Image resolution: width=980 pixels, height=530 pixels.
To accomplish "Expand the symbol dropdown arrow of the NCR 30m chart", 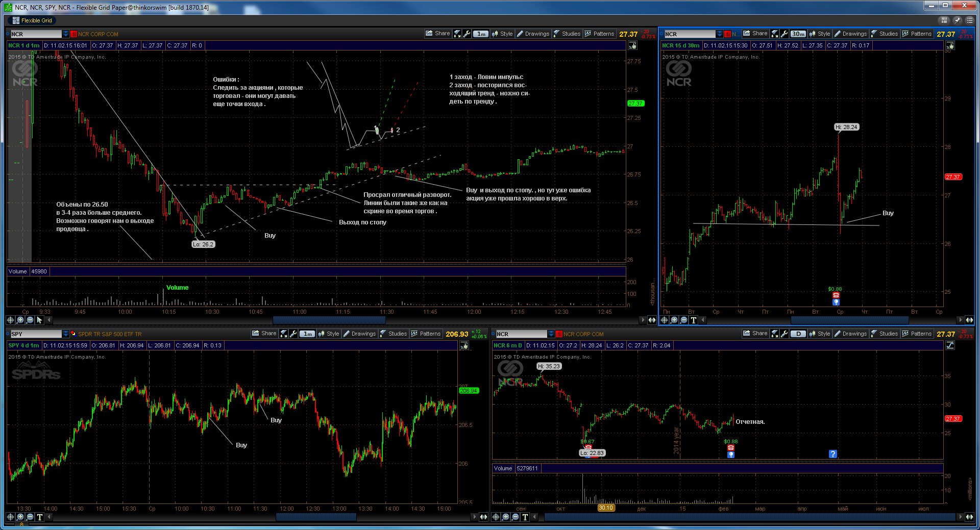I will click(x=719, y=34).
